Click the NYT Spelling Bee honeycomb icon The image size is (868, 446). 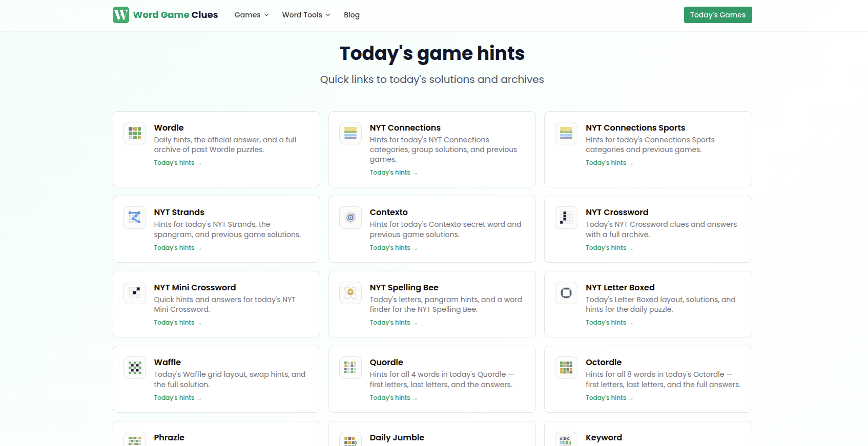(350, 293)
